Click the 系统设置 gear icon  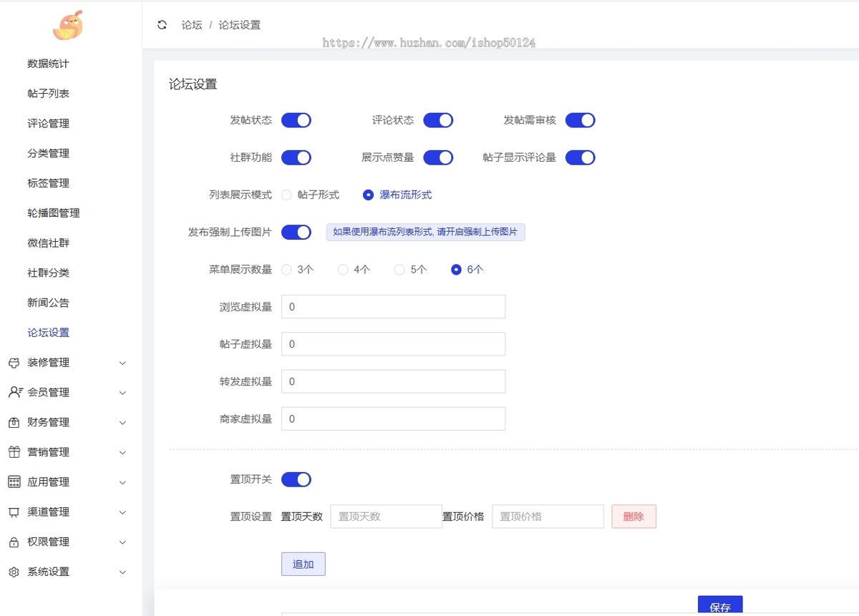tap(14, 572)
